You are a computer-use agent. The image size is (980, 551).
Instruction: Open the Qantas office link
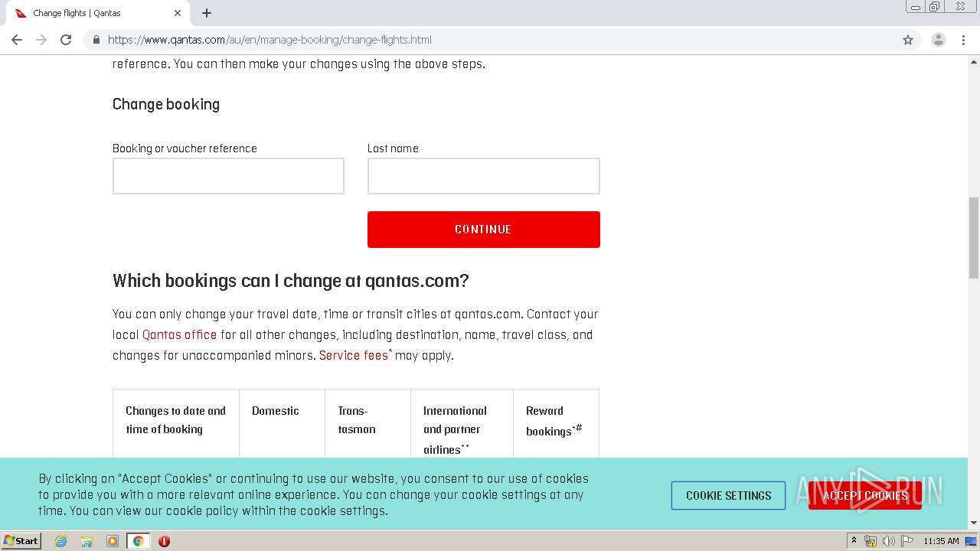[179, 334]
